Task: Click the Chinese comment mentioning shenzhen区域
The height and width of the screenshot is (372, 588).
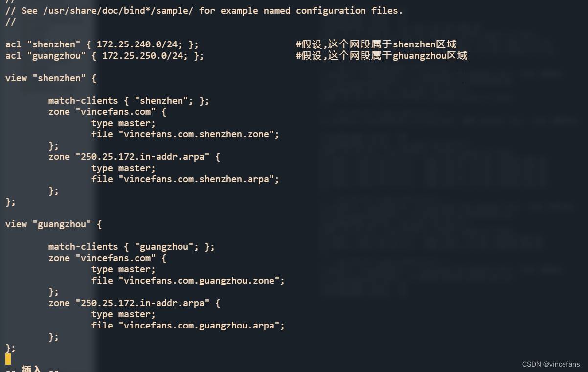Action: click(x=376, y=44)
